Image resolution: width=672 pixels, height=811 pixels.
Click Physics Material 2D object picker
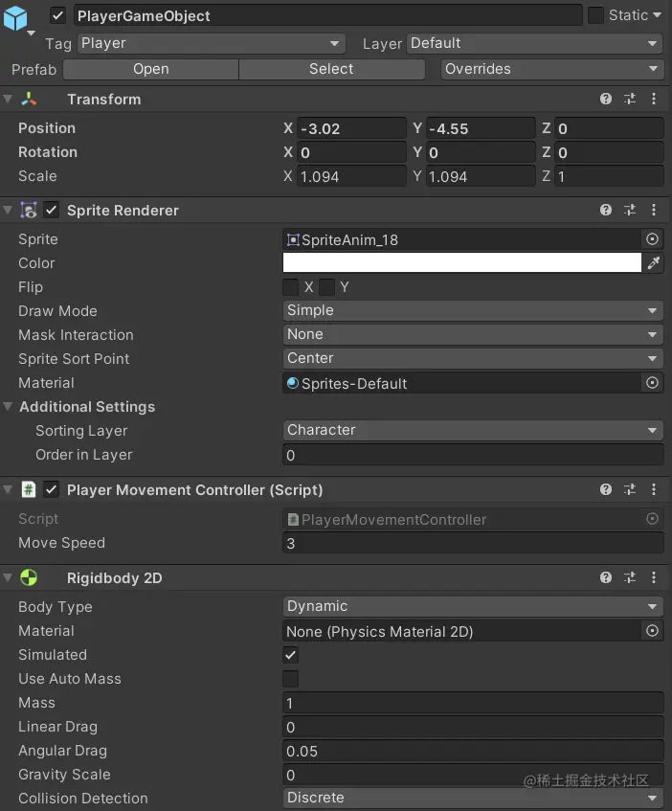pyautogui.click(x=653, y=631)
